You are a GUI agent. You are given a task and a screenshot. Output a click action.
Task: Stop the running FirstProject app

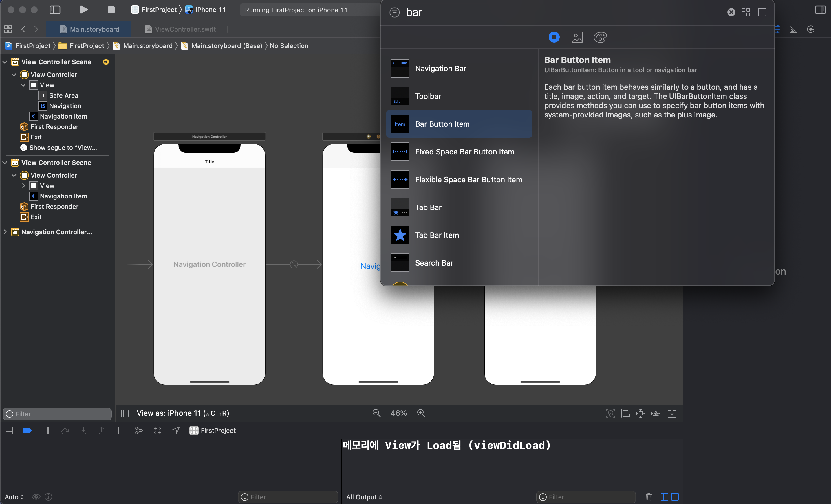tap(111, 10)
